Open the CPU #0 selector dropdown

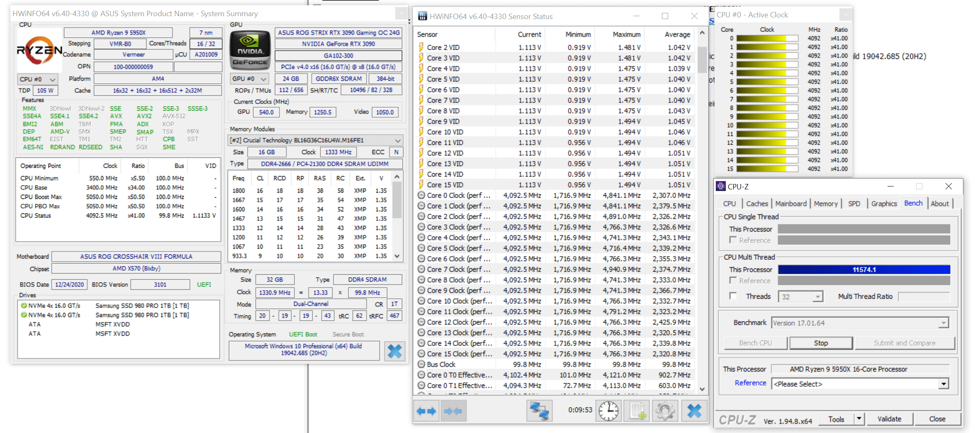tap(37, 79)
